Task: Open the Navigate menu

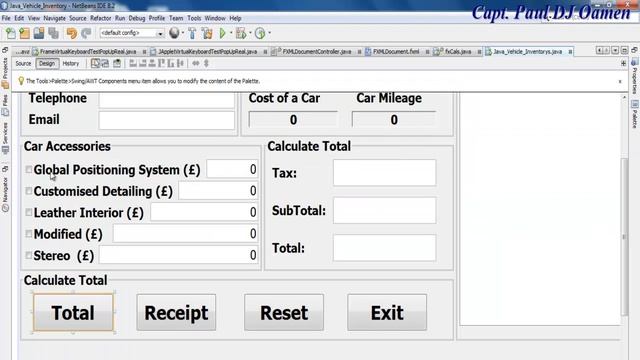Action: pyautogui.click(x=54, y=18)
